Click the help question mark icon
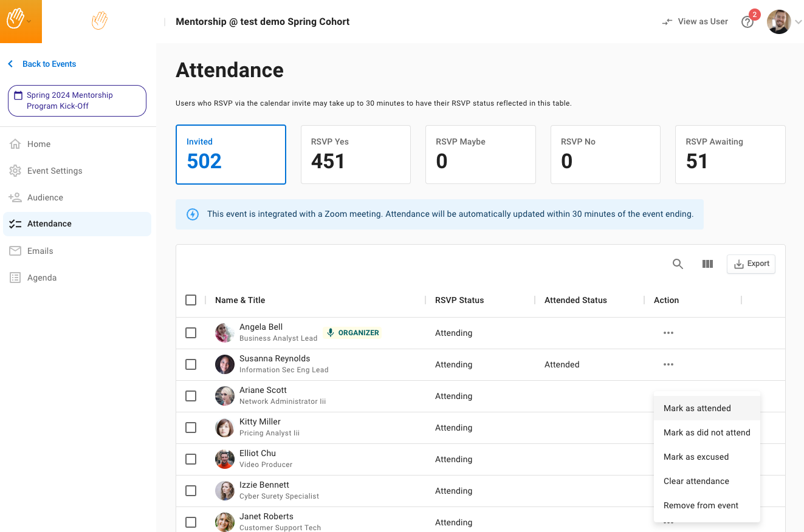Screen dimensions: 804x532 point(747,22)
